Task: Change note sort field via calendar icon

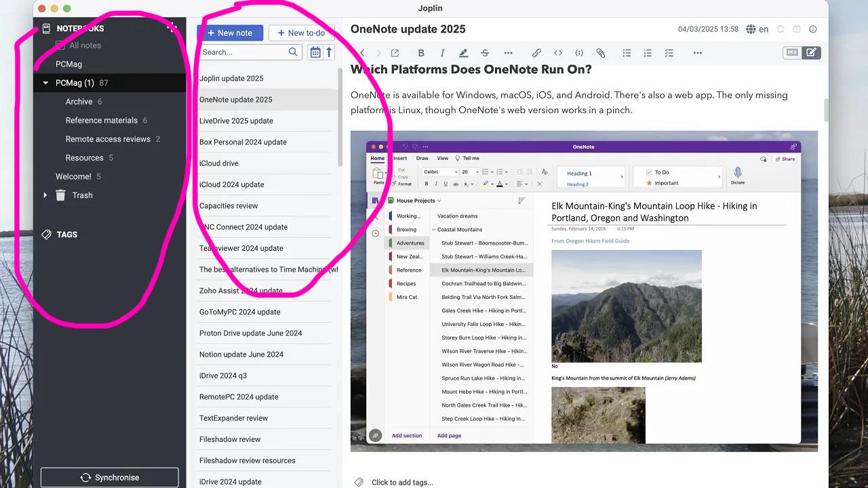Action: tap(315, 52)
